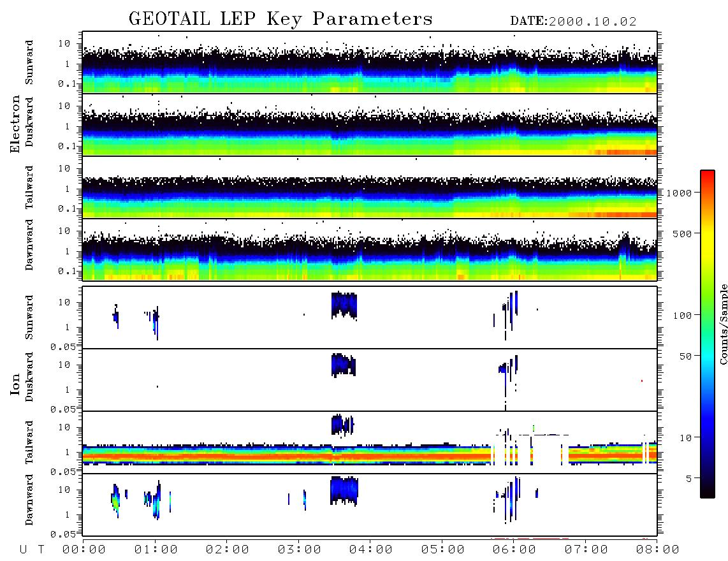Image resolution: width=728 pixels, height=561 pixels.
Task: Click the 08:00 time tick label
Action: click(657, 550)
